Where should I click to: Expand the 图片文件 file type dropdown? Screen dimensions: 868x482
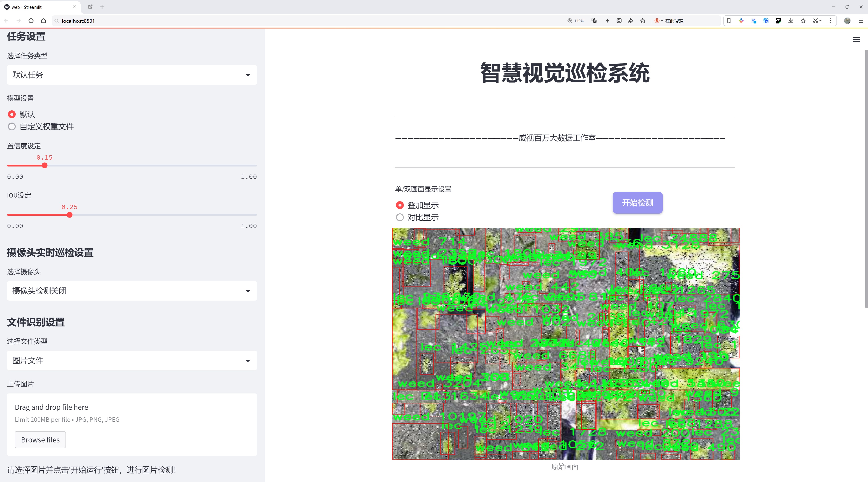[132, 361]
